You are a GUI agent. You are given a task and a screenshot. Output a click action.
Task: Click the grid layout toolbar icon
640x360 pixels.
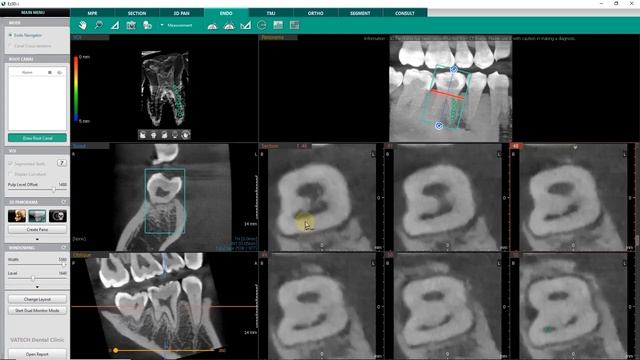(294, 25)
